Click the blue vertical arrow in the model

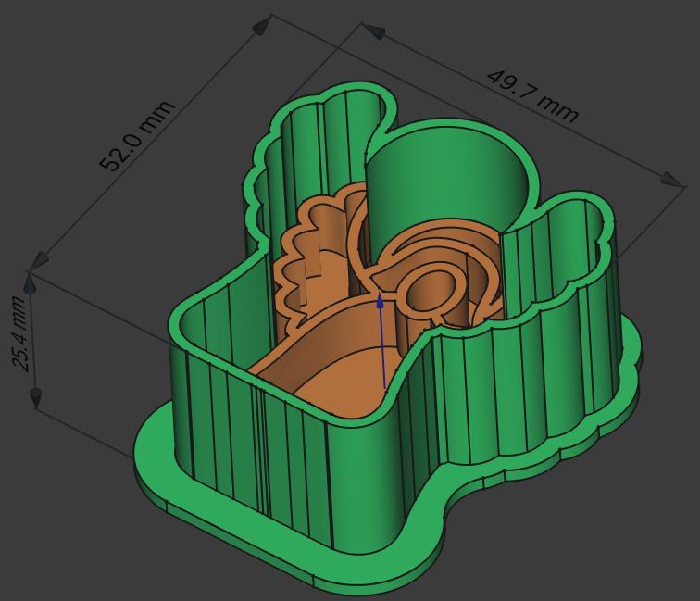pos(382,341)
